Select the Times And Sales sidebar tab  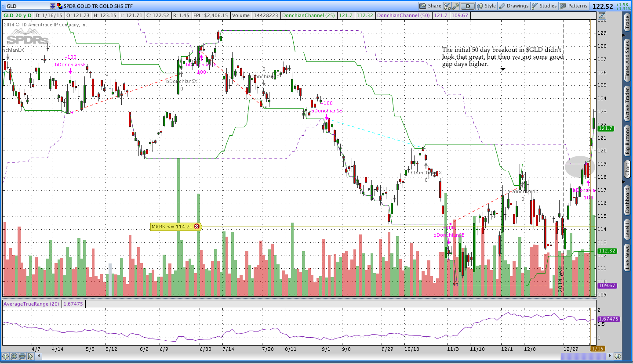[627, 60]
